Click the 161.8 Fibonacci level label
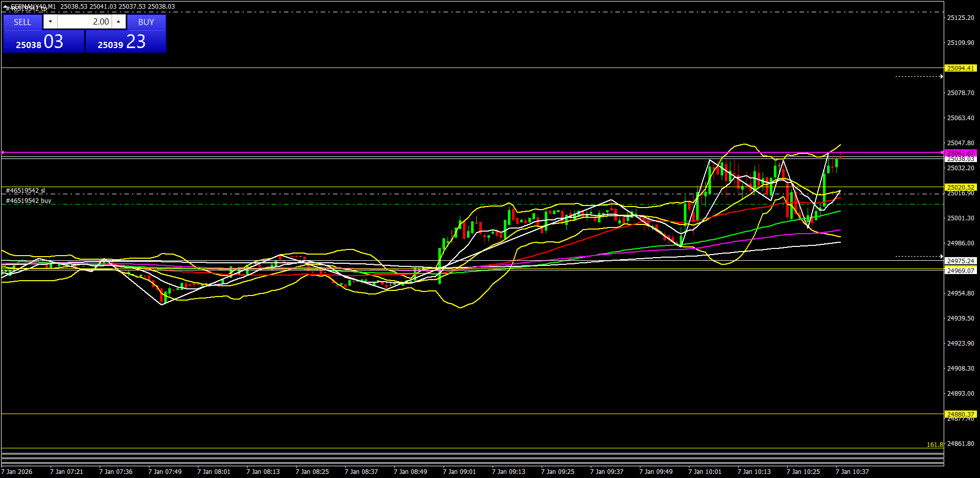This screenshot has width=980, height=478. click(934, 445)
